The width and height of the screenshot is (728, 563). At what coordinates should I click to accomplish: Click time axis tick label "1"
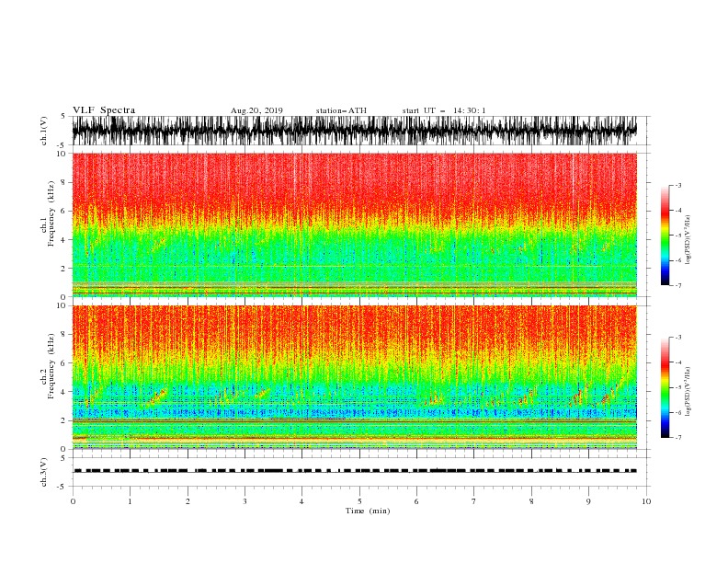[130, 501]
